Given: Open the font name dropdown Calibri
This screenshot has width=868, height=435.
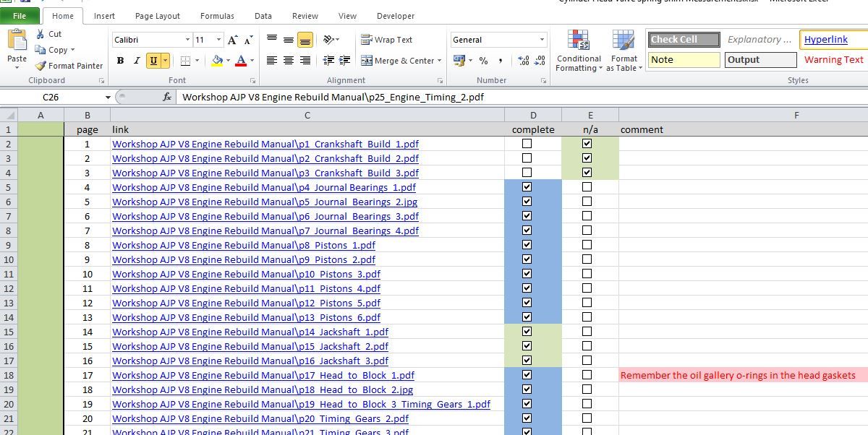Looking at the screenshot, I should [x=188, y=40].
